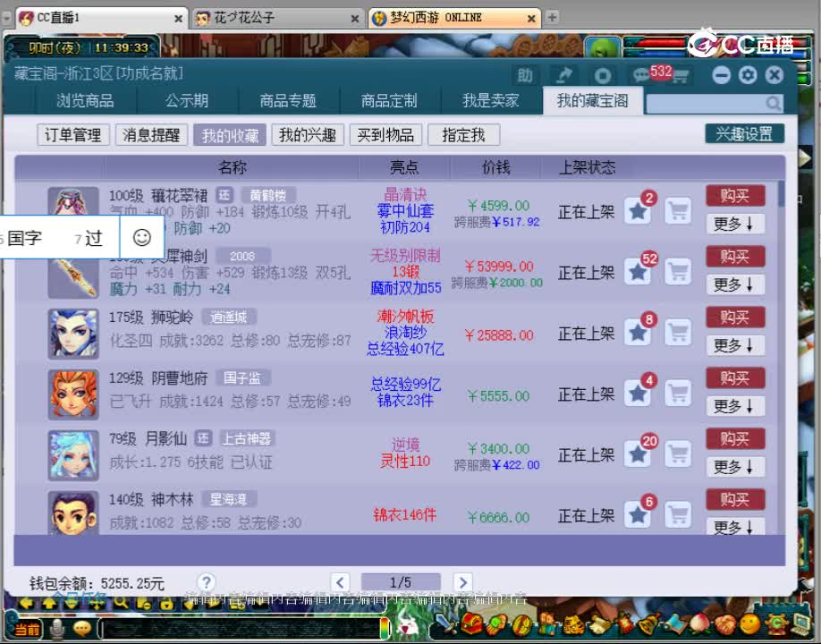
Task: Click the microphone icon in game bar
Action: tap(56, 628)
